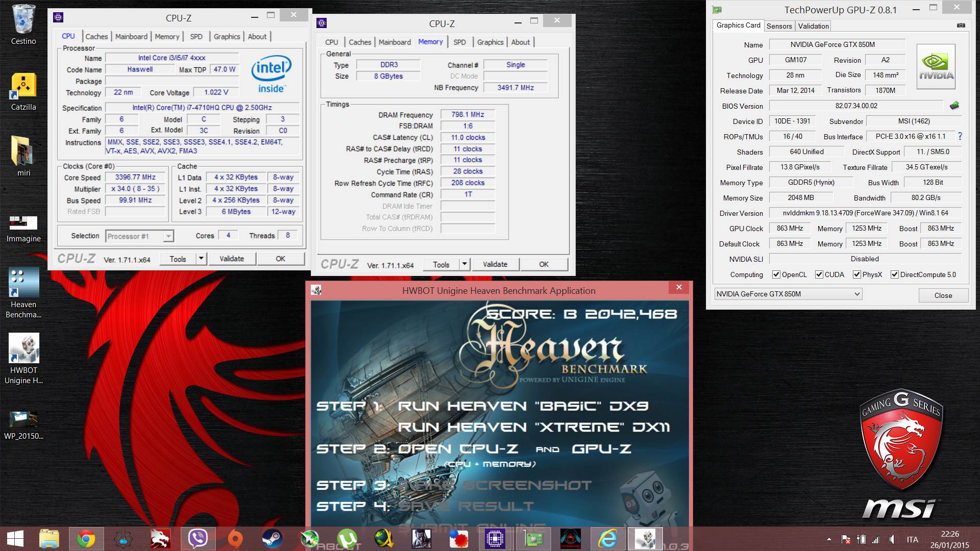The image size is (980, 551).
Task: Close the HWBOT Heaven window
Action: [679, 287]
